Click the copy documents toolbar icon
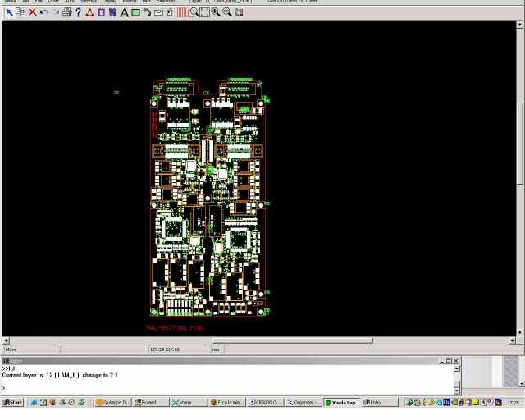The height and width of the screenshot is (420, 525). [21, 12]
